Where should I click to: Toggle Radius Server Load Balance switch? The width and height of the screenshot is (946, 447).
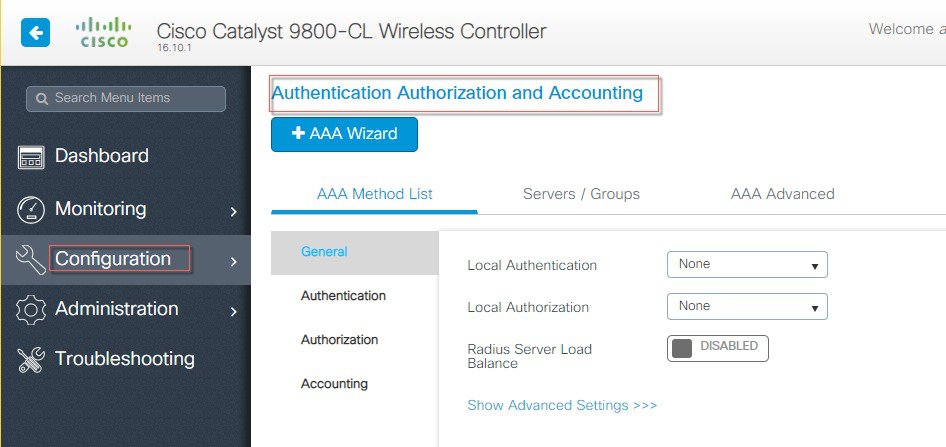pyautogui.click(x=717, y=349)
